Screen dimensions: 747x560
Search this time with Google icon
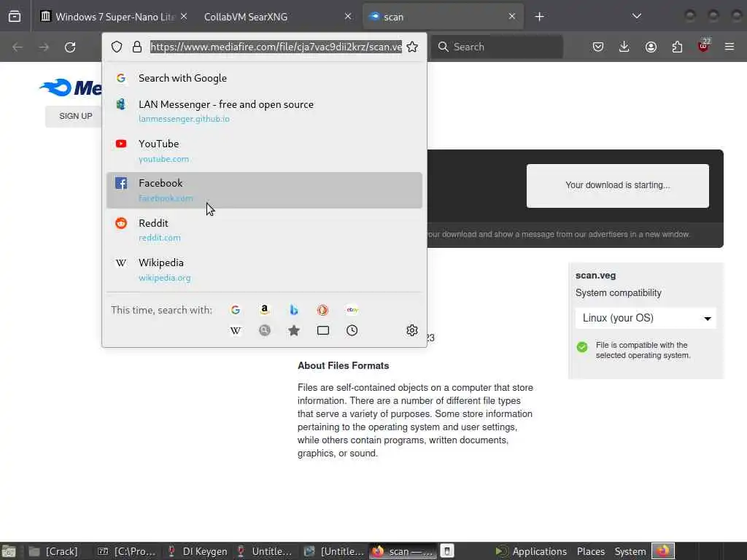point(236,310)
